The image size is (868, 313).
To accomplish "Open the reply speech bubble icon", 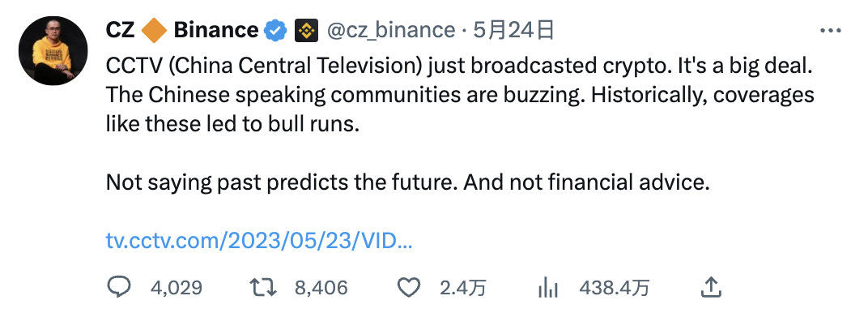I will pos(118,287).
